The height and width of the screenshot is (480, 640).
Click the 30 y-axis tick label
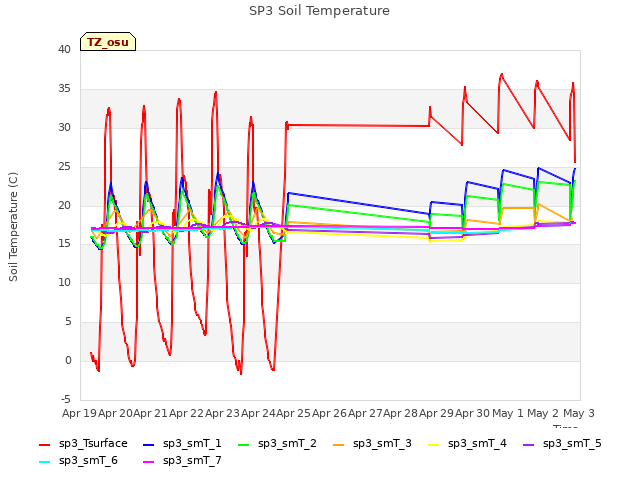64,128
